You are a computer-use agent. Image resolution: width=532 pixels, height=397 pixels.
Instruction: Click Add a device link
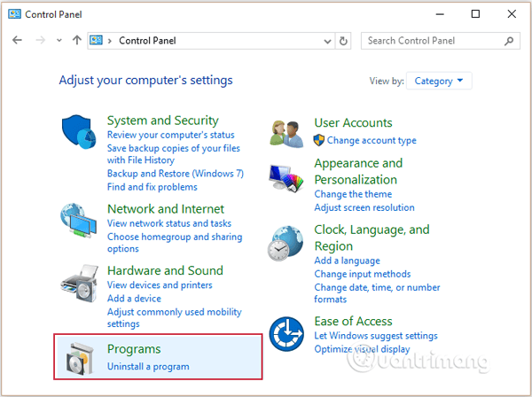(x=134, y=299)
